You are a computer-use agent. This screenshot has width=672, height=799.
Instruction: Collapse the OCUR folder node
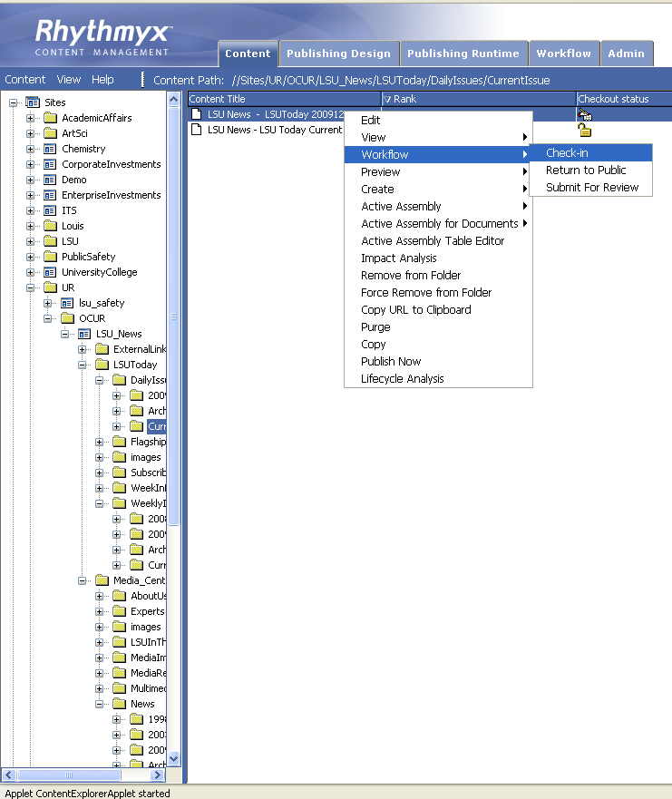47,319
